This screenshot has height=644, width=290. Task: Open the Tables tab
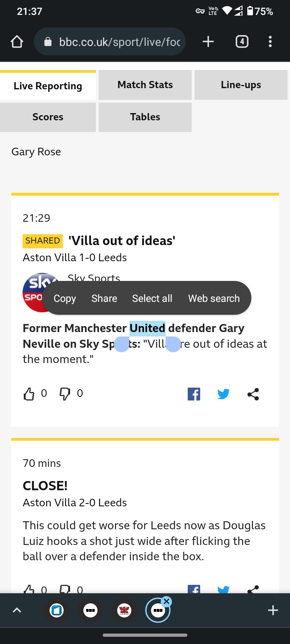(145, 117)
